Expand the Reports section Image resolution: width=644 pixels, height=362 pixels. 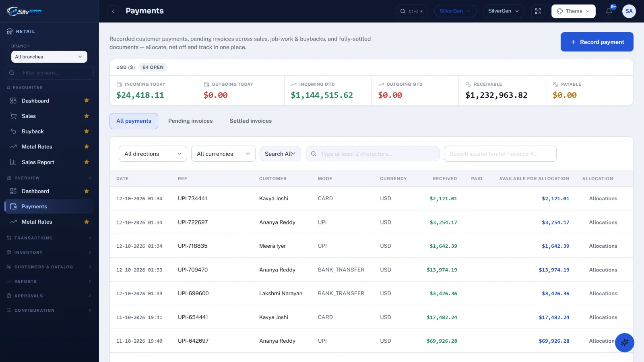[49, 282]
